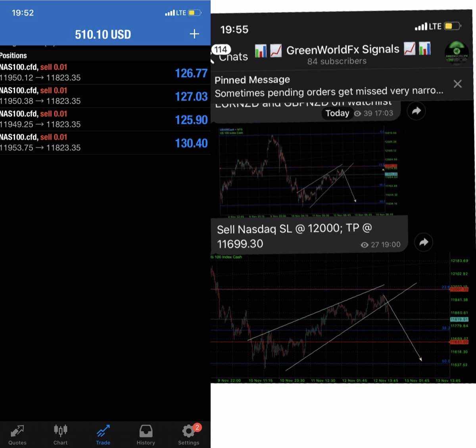Forward the message posted at 17:03
This screenshot has height=448, width=476.
pos(416,111)
